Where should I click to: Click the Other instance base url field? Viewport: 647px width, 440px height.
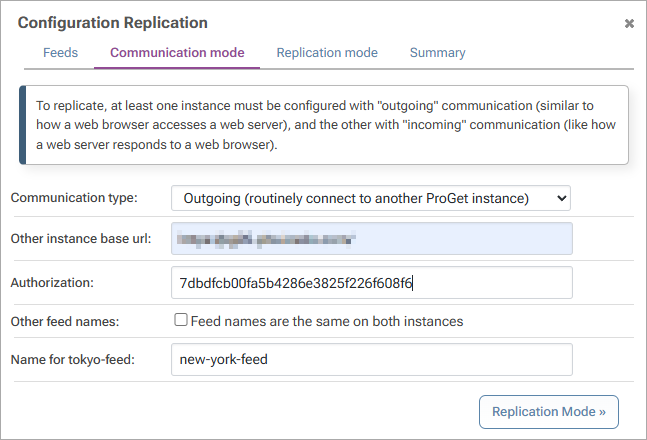(371, 239)
